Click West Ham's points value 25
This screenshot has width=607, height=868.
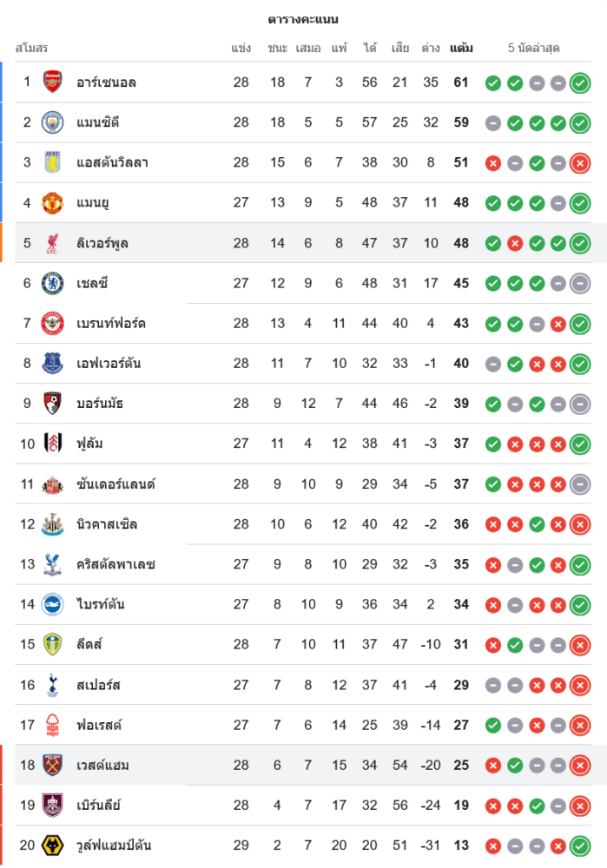point(461,765)
